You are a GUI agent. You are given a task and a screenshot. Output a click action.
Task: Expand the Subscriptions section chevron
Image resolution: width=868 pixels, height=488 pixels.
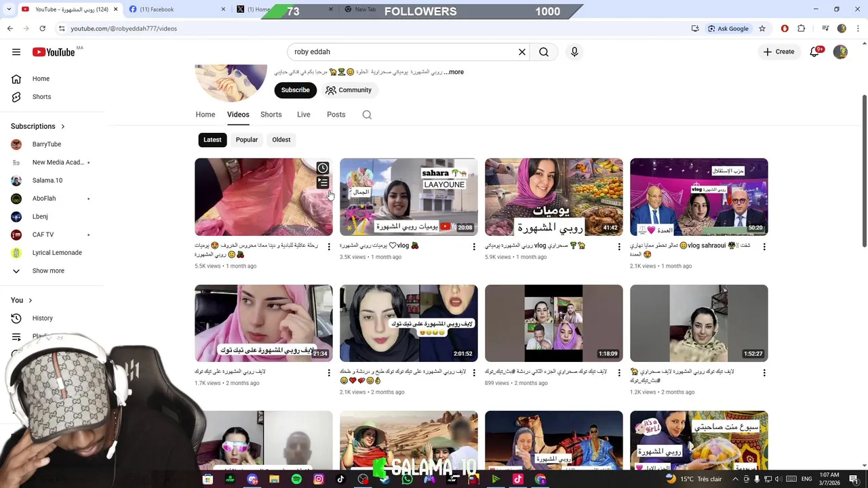tap(63, 127)
